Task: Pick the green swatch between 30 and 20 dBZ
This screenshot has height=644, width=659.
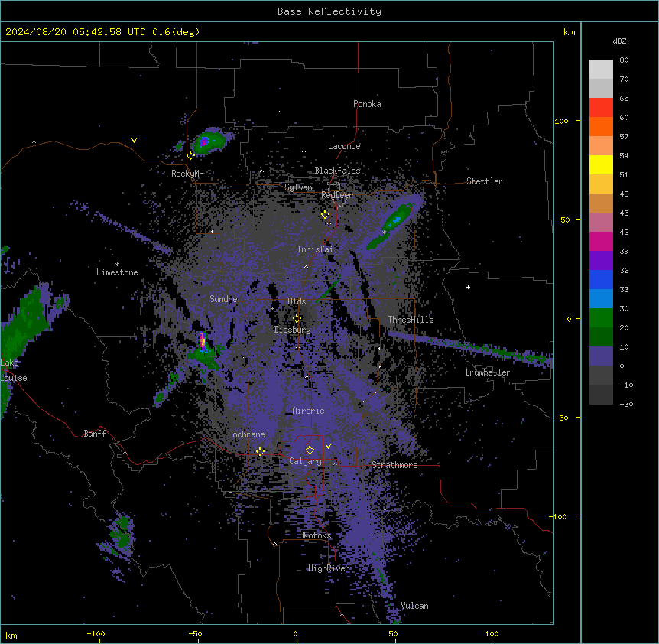Action: click(x=601, y=318)
